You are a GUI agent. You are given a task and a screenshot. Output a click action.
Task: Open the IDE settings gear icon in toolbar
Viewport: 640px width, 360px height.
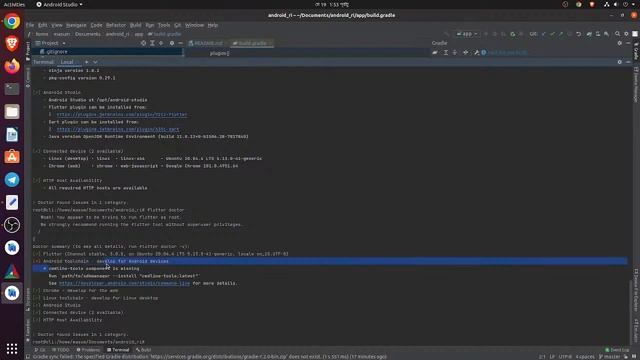[x=627, y=34]
